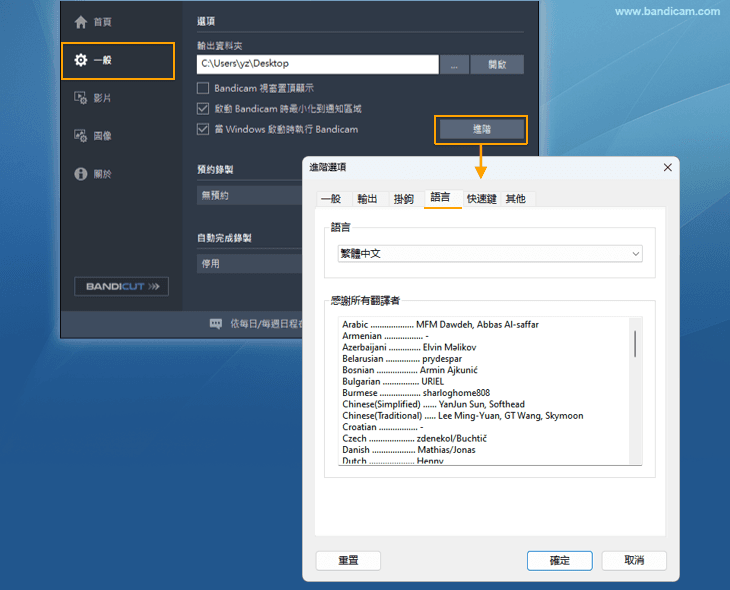
Task: Click the Burmese sharloghome808 row
Action: point(416,393)
